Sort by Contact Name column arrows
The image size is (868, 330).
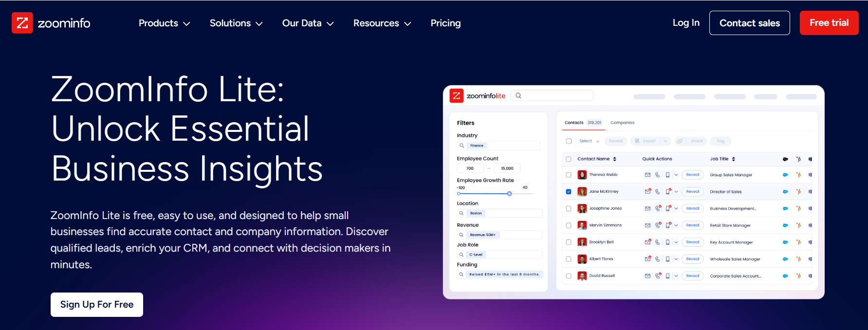coord(615,159)
